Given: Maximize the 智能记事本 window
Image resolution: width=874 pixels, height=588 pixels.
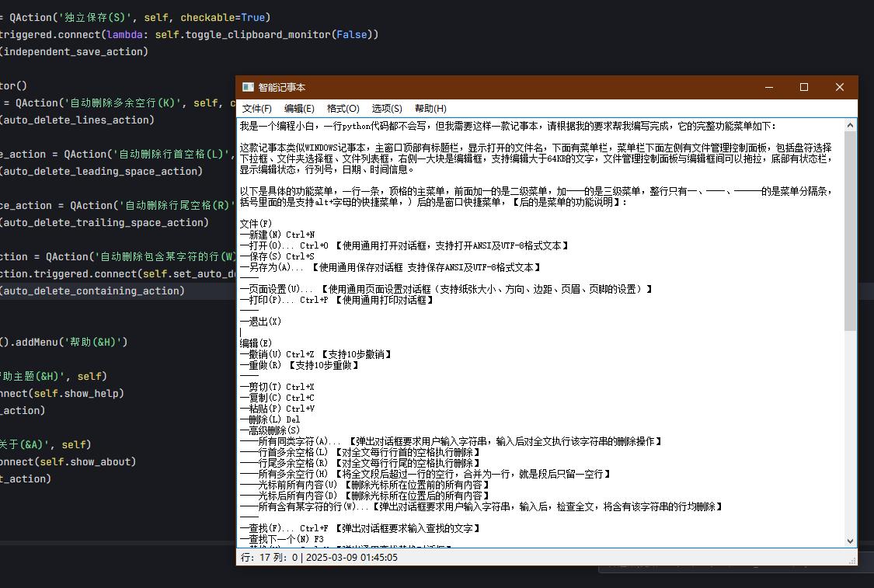Looking at the screenshot, I should [804, 87].
